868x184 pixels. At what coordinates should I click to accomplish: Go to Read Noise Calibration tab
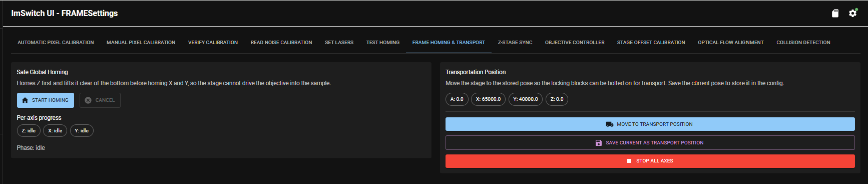(281, 43)
